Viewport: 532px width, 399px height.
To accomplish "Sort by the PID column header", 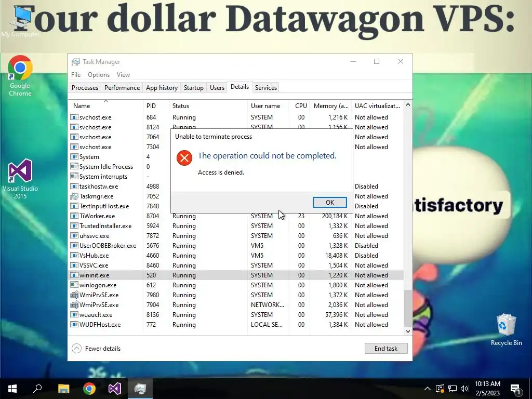I will [156, 106].
